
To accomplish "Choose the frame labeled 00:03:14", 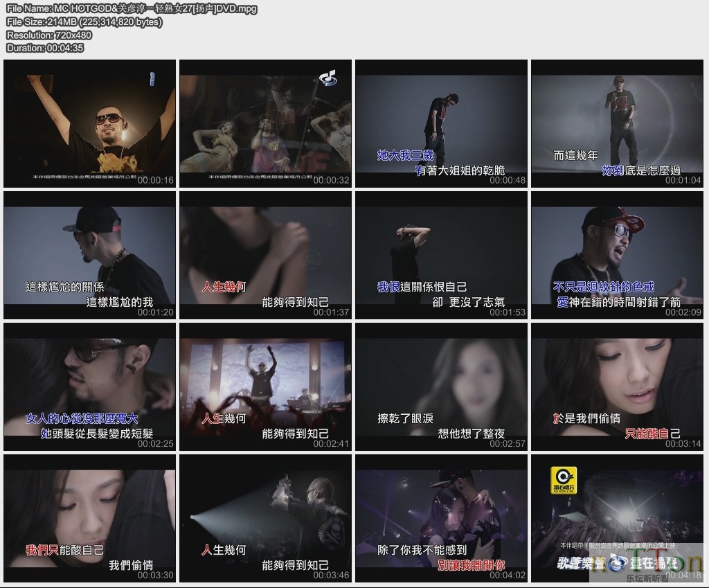I will tap(617, 386).
